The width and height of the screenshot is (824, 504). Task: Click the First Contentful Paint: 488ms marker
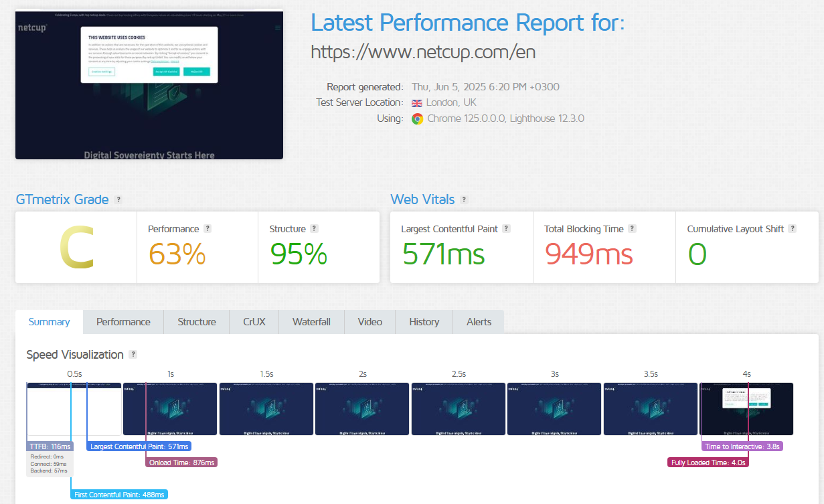click(119, 495)
